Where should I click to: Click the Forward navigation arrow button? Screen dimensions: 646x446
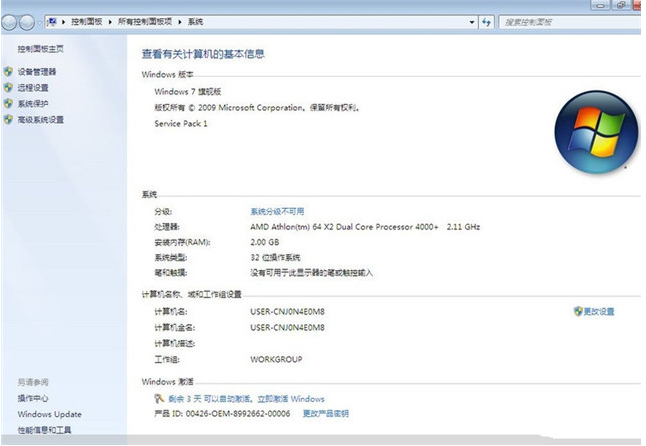click(27, 22)
